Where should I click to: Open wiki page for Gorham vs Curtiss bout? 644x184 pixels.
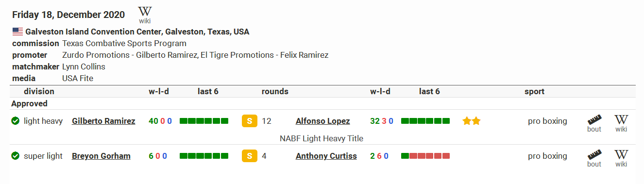pos(621,159)
